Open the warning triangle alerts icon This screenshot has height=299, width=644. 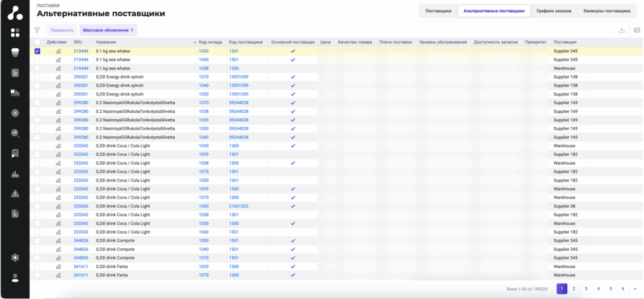15,193
